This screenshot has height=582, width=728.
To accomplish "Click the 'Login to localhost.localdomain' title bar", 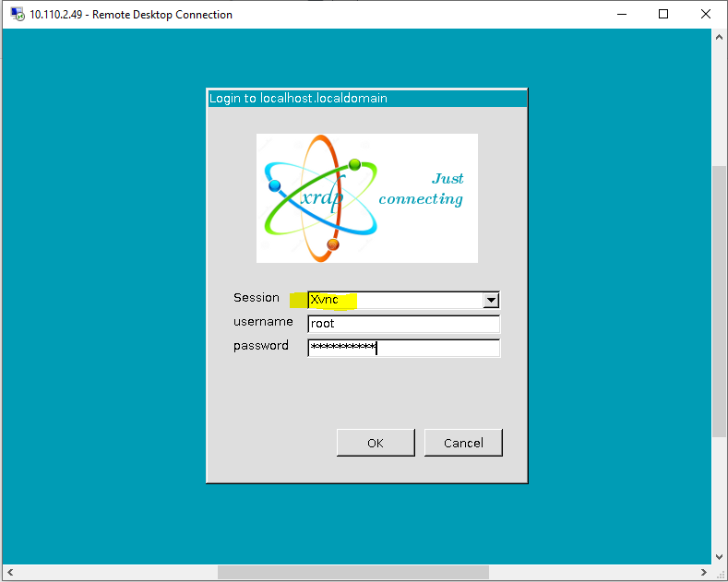I will point(366,98).
